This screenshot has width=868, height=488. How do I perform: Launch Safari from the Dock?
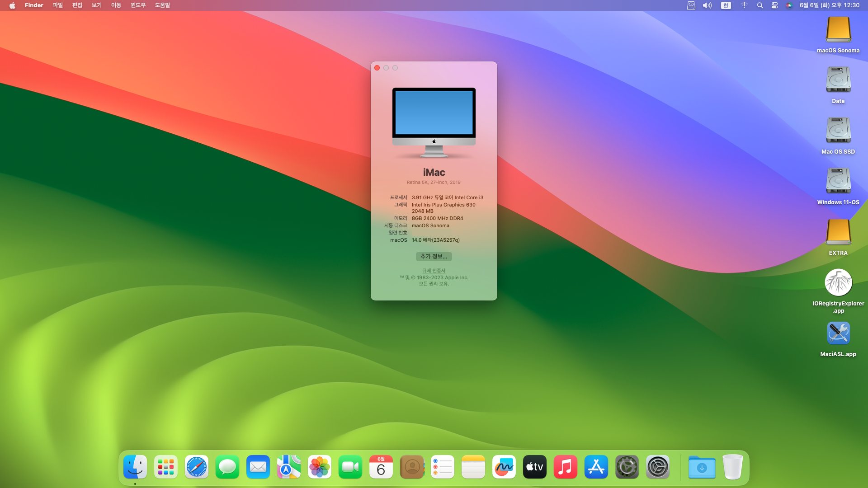tap(197, 467)
